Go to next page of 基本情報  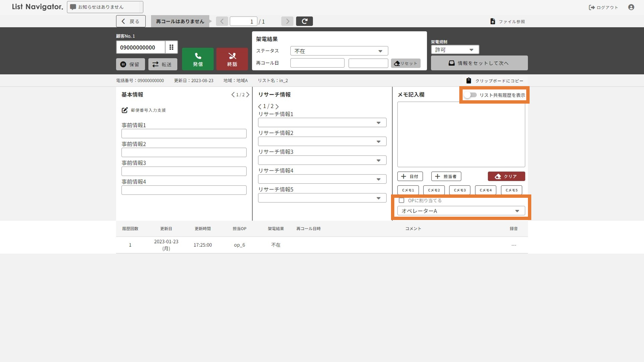[x=248, y=95]
